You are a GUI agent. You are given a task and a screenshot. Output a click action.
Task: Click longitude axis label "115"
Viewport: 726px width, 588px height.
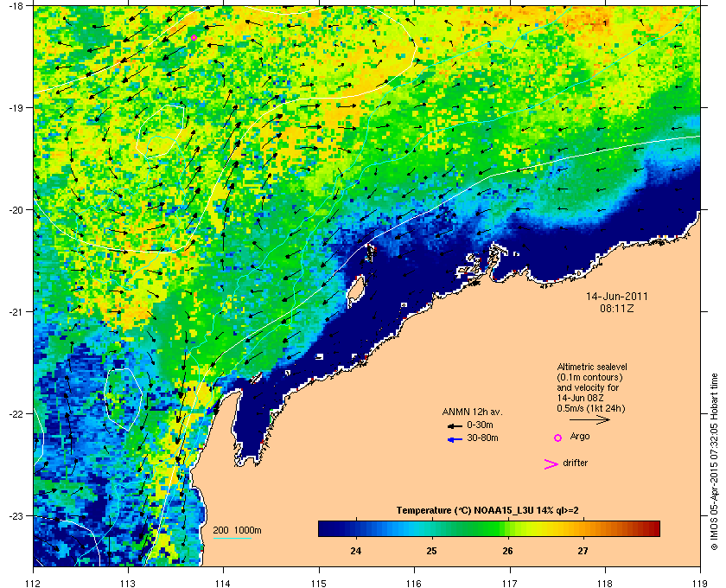point(319,584)
